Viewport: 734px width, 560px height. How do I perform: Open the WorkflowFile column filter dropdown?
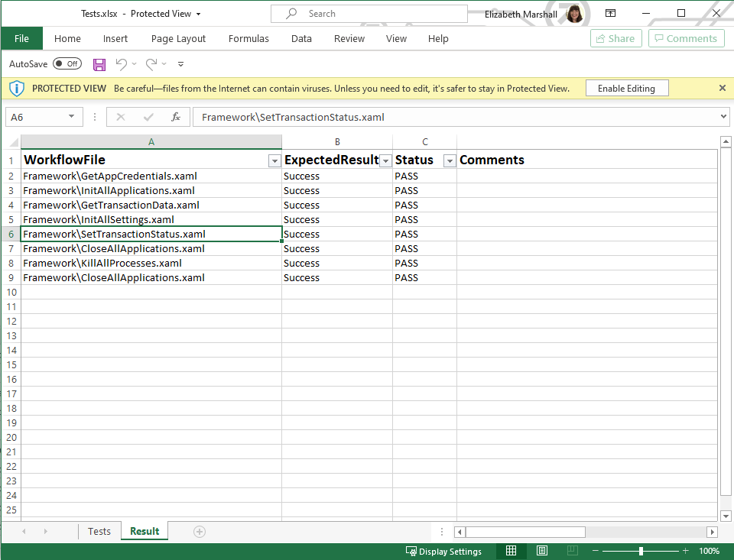pos(274,160)
